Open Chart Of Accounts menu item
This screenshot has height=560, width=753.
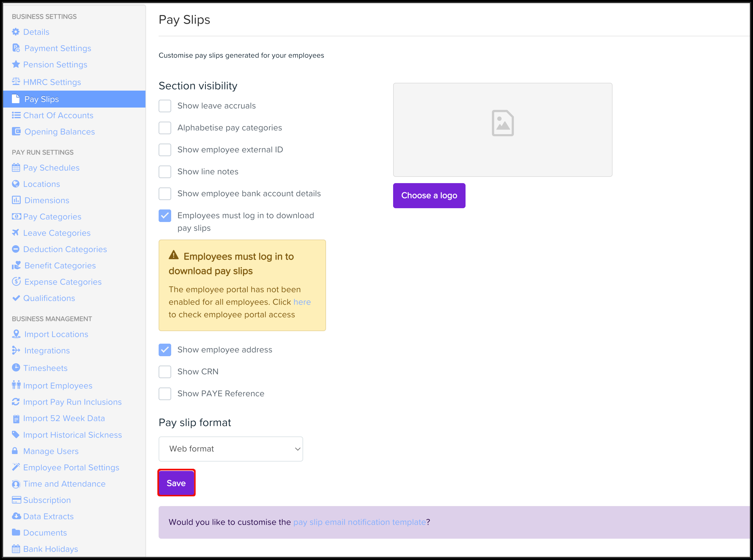(x=58, y=115)
